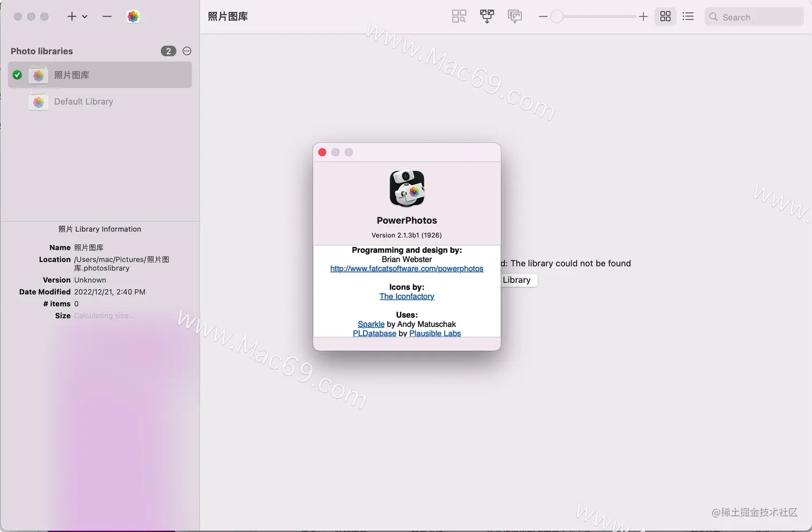Screen dimensions: 812x532
Task: Click the partially hidden Library button
Action: click(x=519, y=280)
